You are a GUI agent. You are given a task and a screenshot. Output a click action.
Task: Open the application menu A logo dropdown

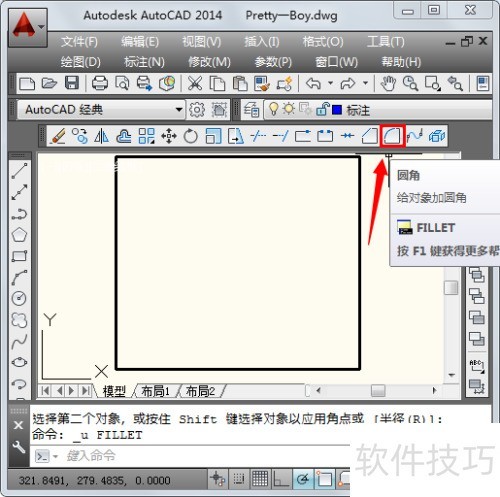[28, 27]
